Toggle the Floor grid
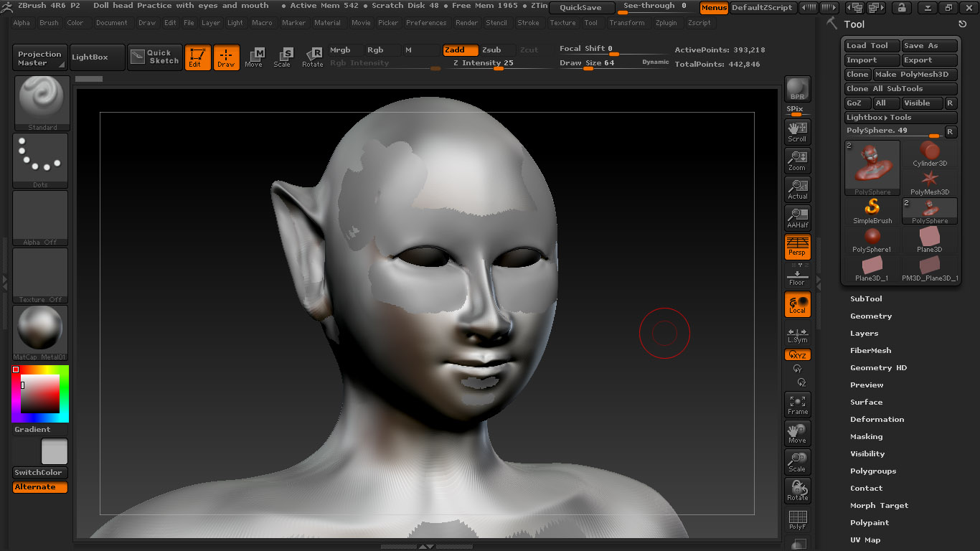This screenshot has width=980, height=551. (x=798, y=275)
